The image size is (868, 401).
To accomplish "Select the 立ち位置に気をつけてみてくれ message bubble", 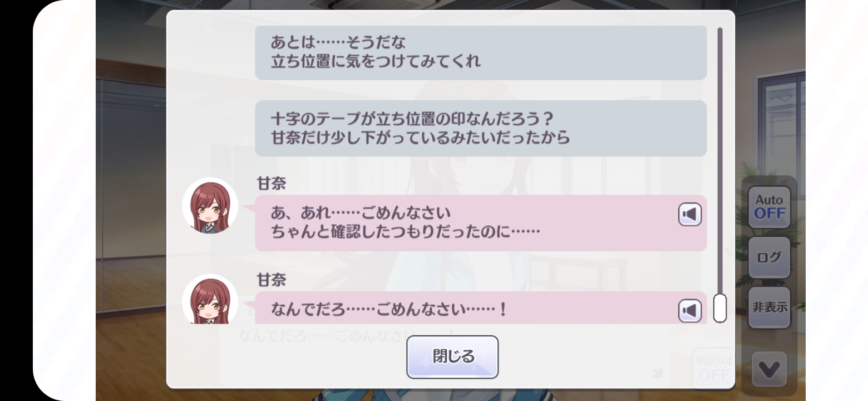I will coord(481,52).
